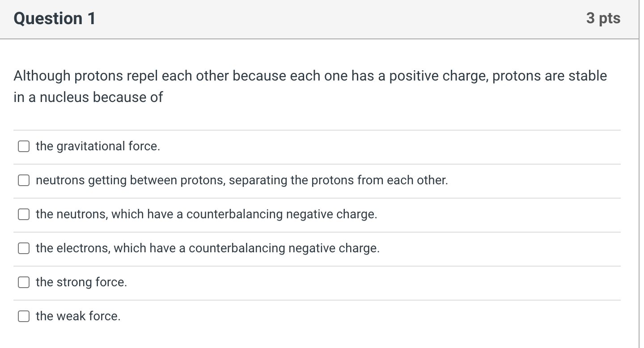Screen dimensions: 644x348
Task: Mark the electrons counterbalancing negative charge option
Action: coord(23,248)
